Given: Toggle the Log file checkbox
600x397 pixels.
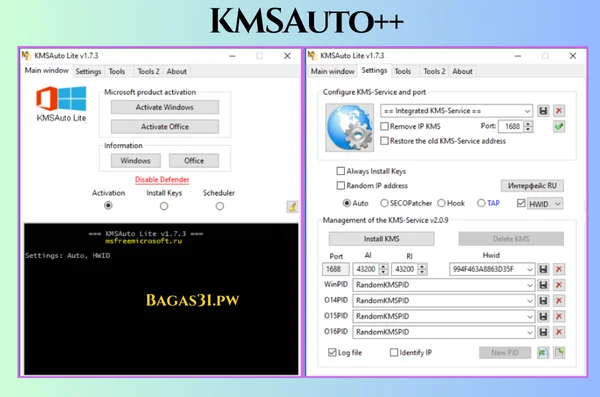Looking at the screenshot, I should click(x=332, y=352).
